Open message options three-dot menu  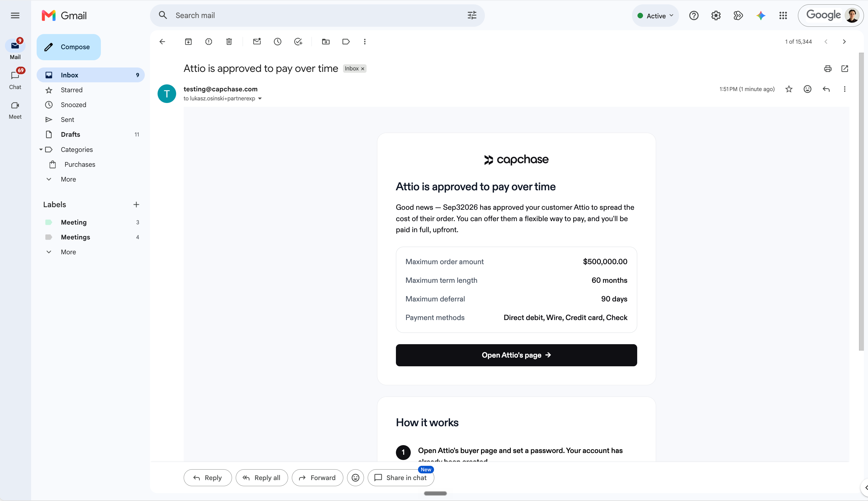coord(845,89)
